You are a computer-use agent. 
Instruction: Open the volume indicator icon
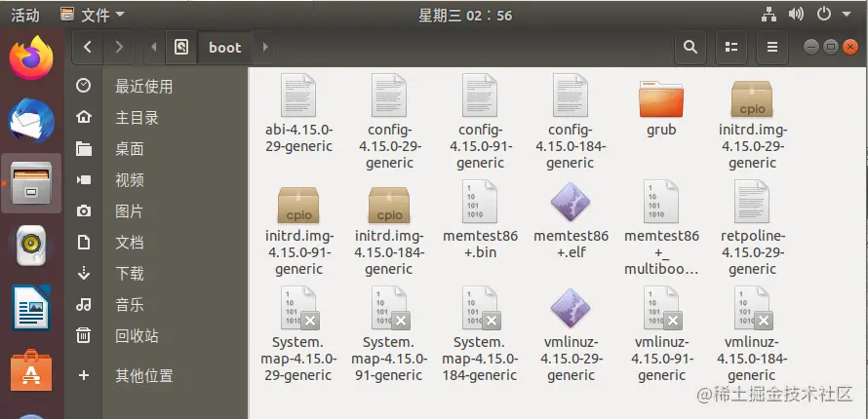796,15
